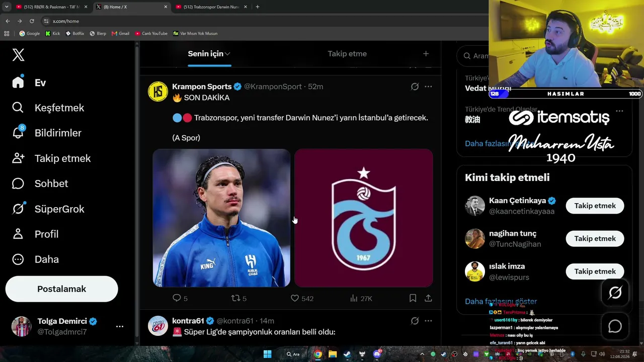The width and height of the screenshot is (644, 362).
Task: Expand Senin için feed chevron
Action: click(x=227, y=54)
